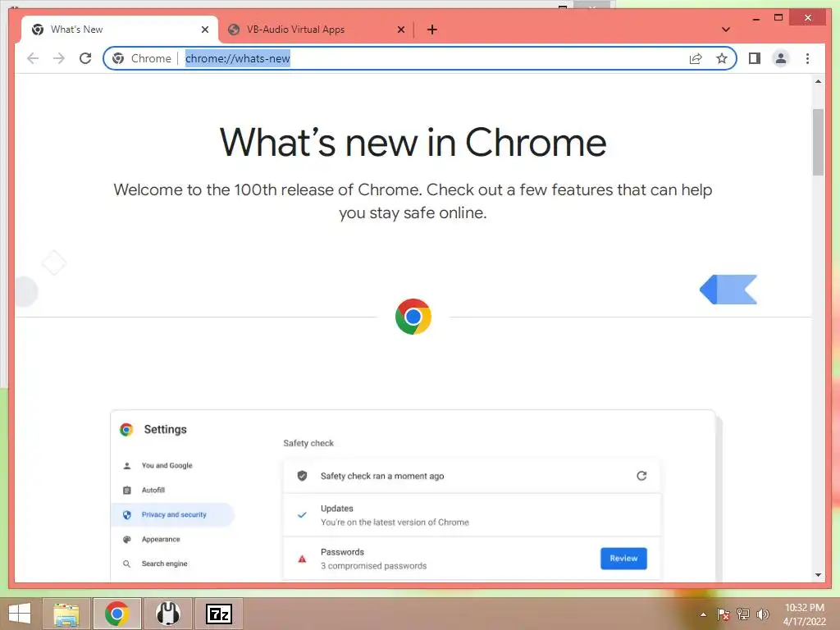Open the headphones app in taskbar
Image resolution: width=840 pixels, height=630 pixels.
click(167, 614)
